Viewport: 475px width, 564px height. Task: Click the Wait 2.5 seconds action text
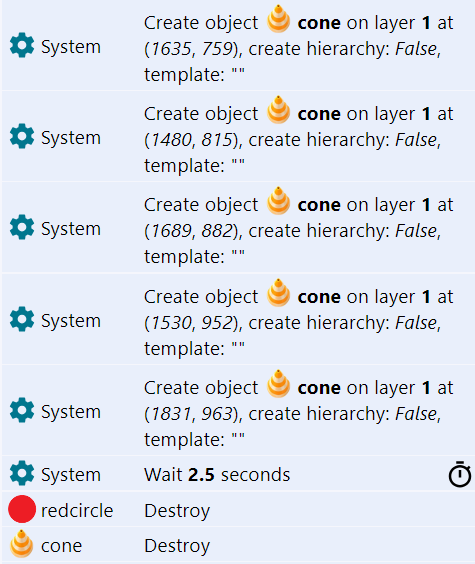point(217,474)
